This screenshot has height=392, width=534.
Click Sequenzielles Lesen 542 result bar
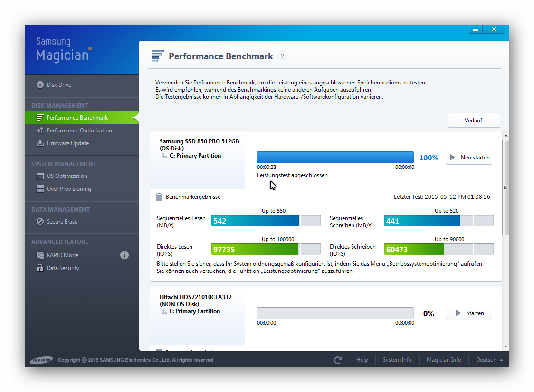click(x=266, y=221)
